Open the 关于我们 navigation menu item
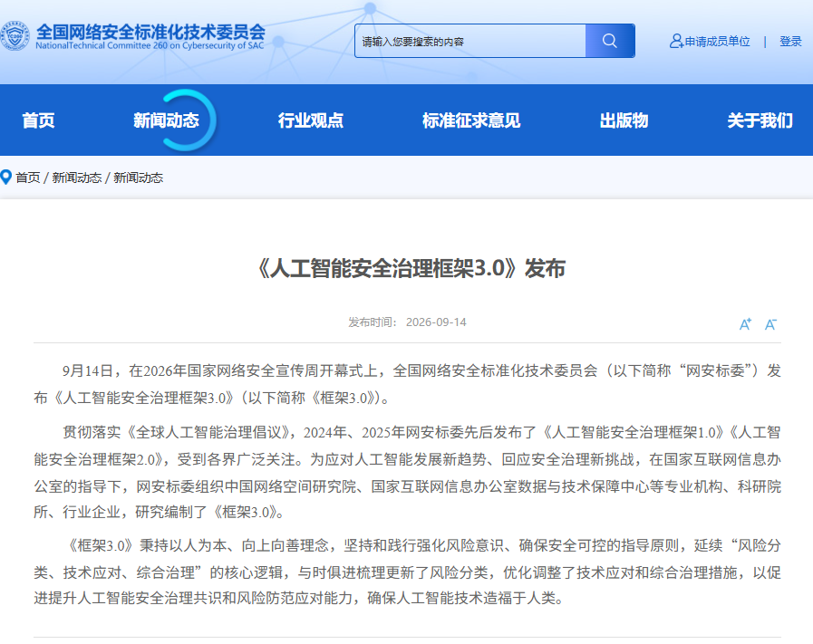The image size is (813, 644). [760, 120]
